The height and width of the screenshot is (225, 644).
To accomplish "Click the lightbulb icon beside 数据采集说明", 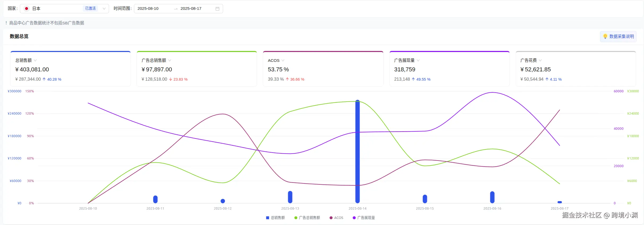I will [605, 36].
